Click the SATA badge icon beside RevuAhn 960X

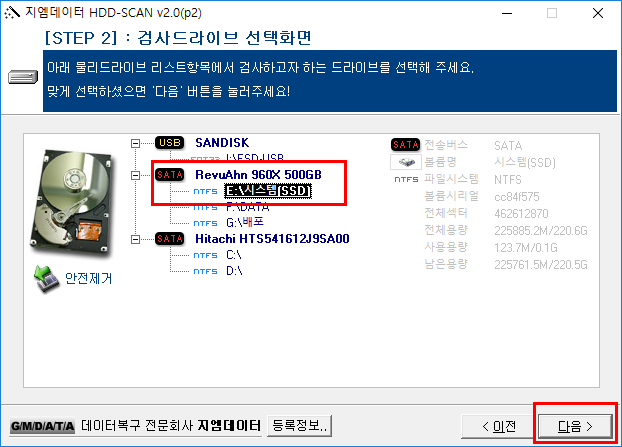pyautogui.click(x=169, y=175)
